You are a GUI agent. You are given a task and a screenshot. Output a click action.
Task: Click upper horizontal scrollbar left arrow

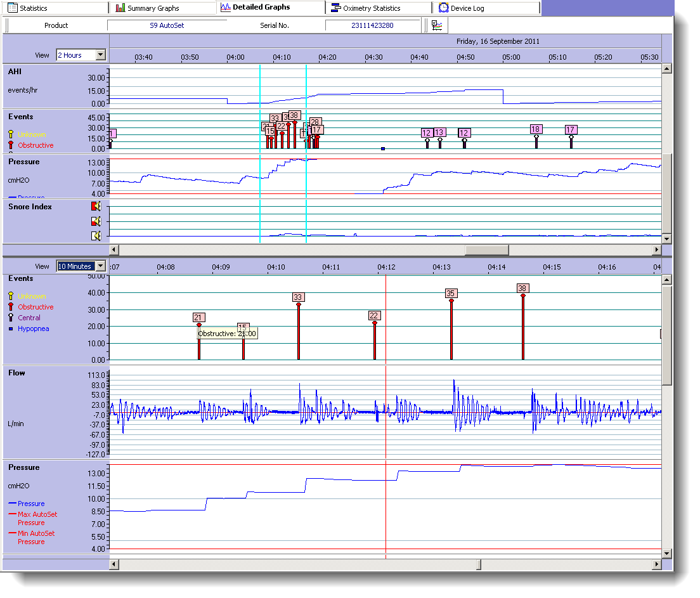coord(114,250)
